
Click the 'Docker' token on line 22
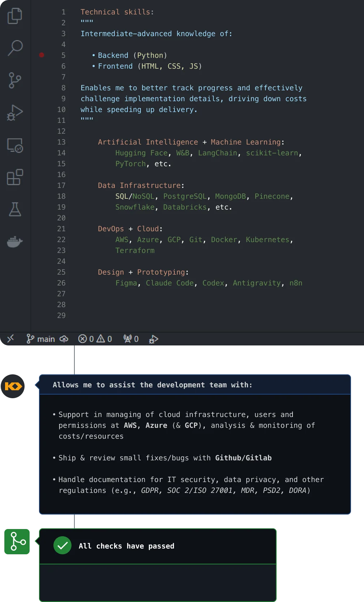click(224, 240)
